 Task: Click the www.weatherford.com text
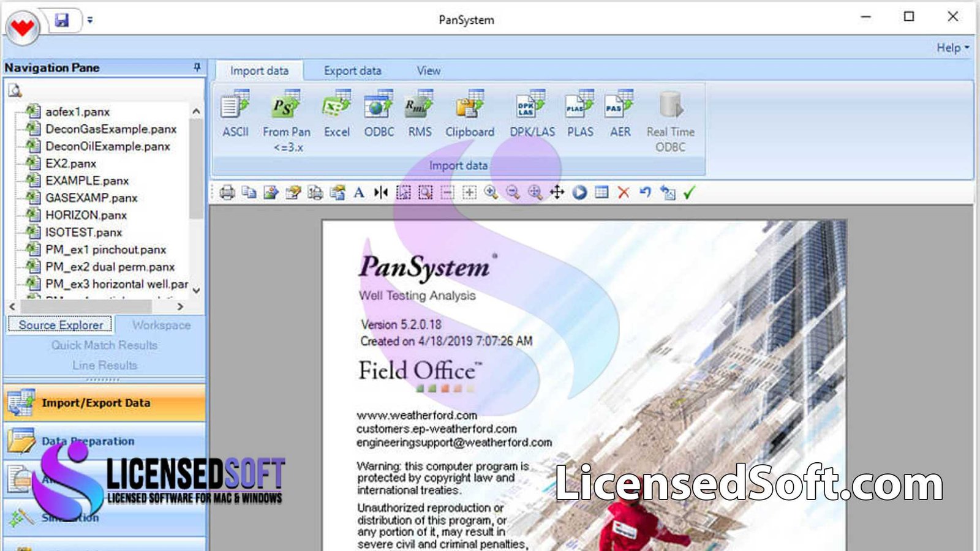point(417,415)
